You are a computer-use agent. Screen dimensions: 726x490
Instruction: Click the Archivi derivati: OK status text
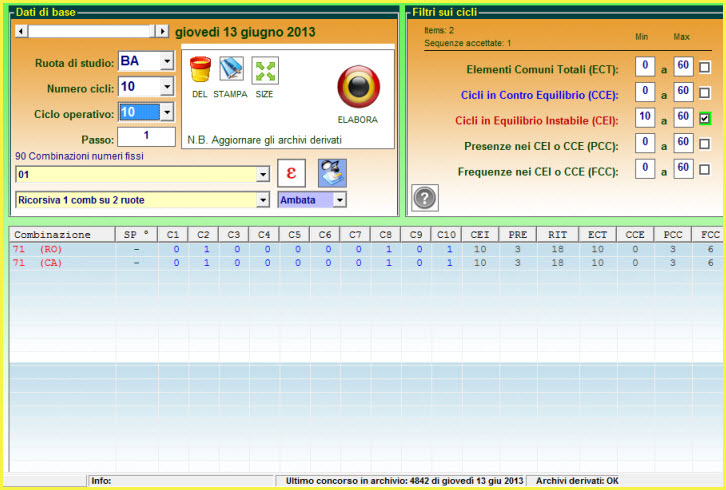(x=577, y=481)
